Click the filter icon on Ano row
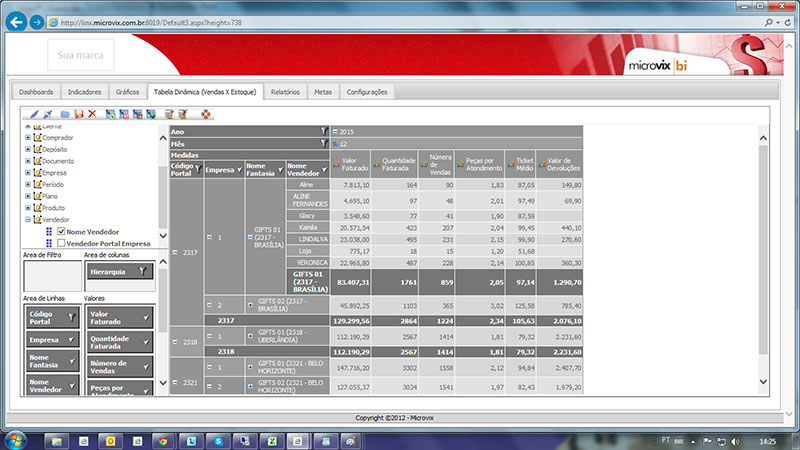Screen dimensions: 800x450 click(x=322, y=132)
